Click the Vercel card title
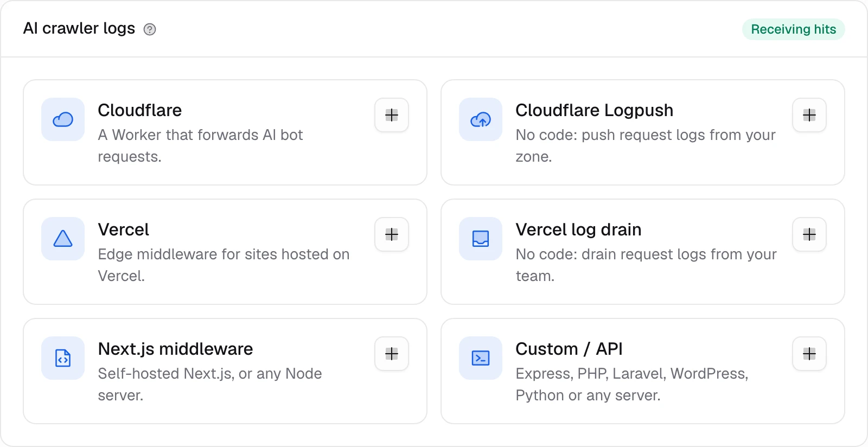This screenshot has height=447, width=868. pyautogui.click(x=124, y=229)
